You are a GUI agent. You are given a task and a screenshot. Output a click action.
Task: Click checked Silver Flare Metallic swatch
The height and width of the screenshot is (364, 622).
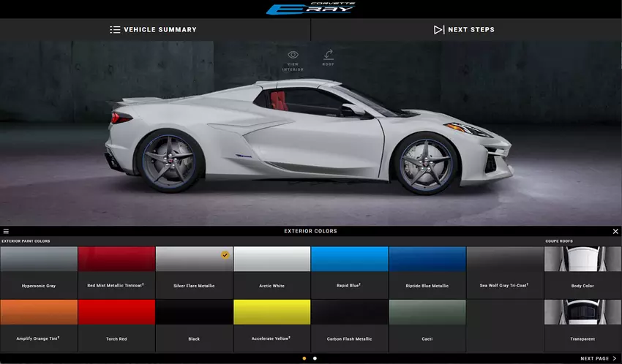pos(194,259)
